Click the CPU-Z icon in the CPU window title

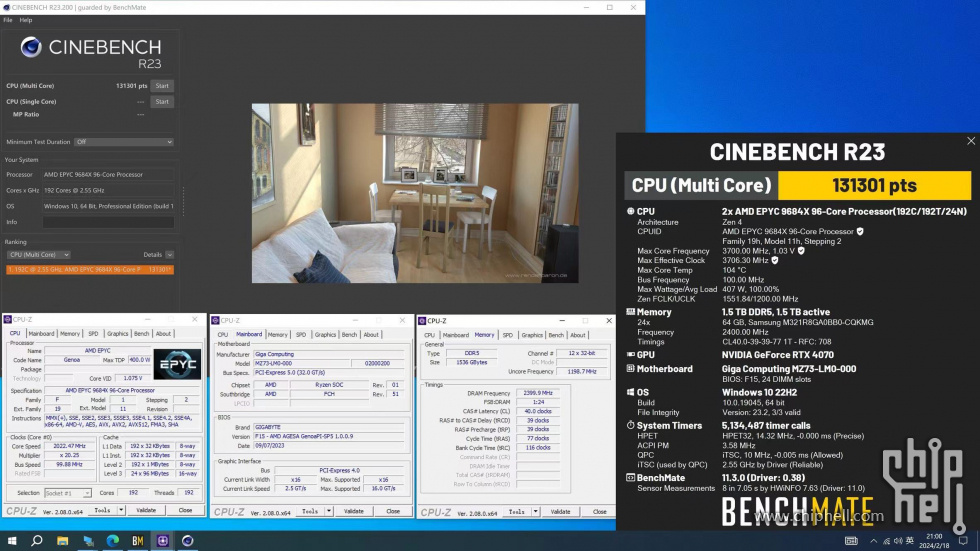tap(8, 319)
